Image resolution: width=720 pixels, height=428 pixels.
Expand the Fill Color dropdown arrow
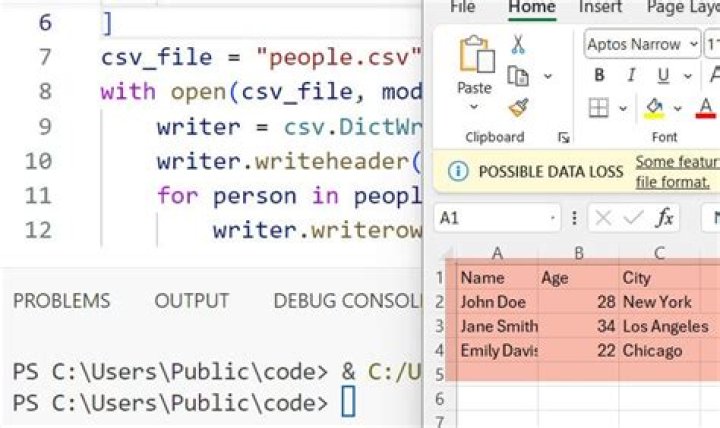click(x=677, y=108)
